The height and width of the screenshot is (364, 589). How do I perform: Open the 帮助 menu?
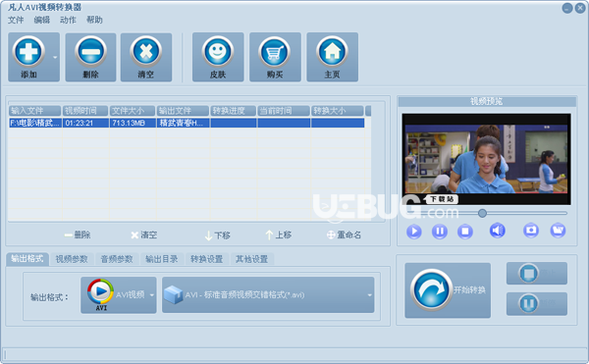(x=94, y=20)
